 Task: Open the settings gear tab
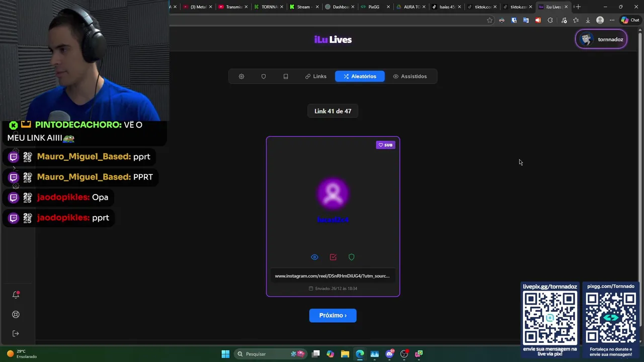click(242, 76)
